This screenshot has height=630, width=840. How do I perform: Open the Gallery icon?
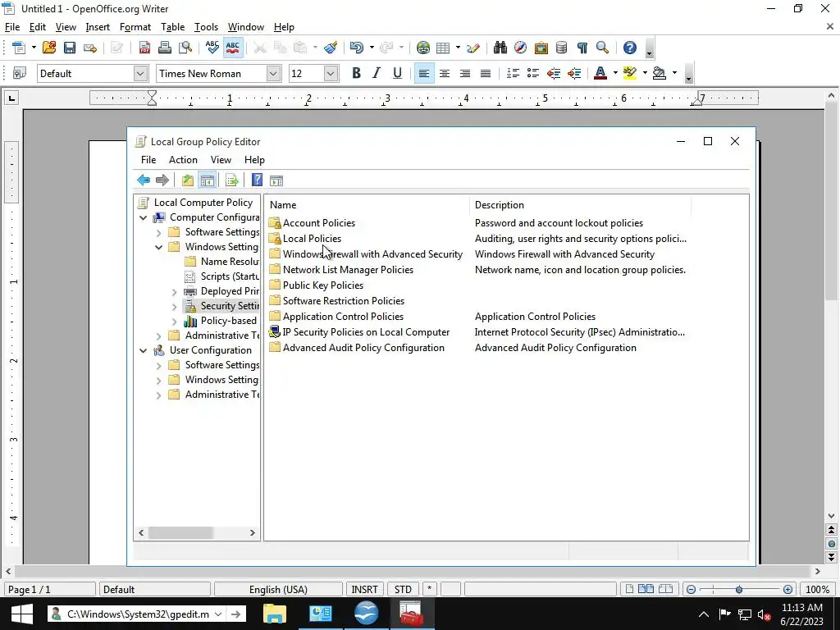[541, 48]
